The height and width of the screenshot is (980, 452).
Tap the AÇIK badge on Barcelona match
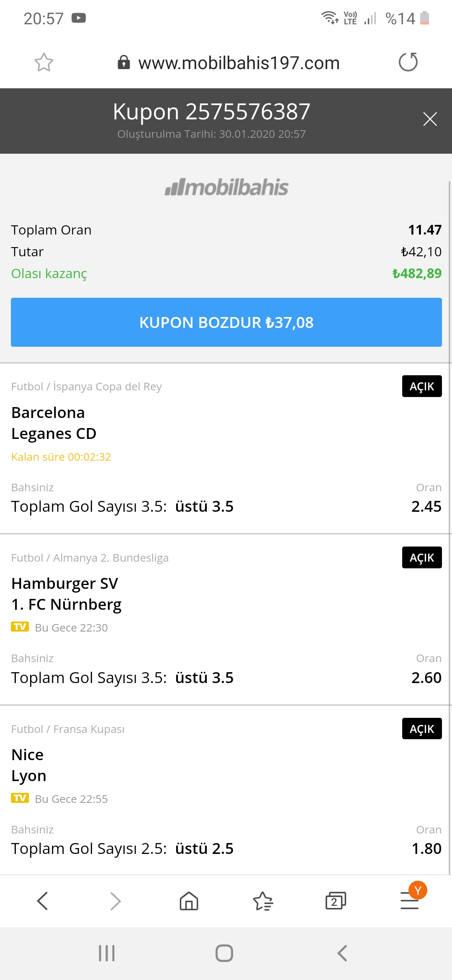[422, 386]
